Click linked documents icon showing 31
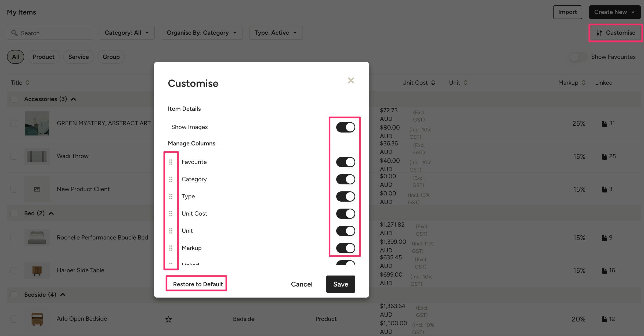The width and height of the screenshot is (644, 336). pyautogui.click(x=605, y=124)
